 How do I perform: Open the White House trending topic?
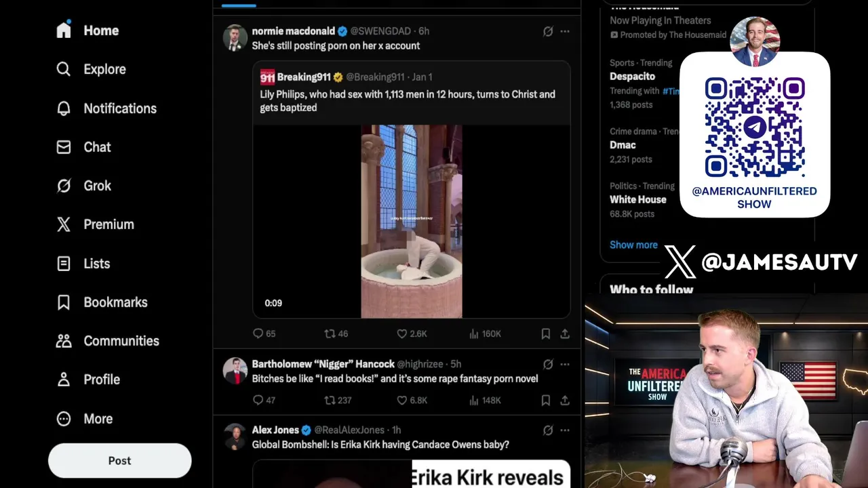[638, 199]
